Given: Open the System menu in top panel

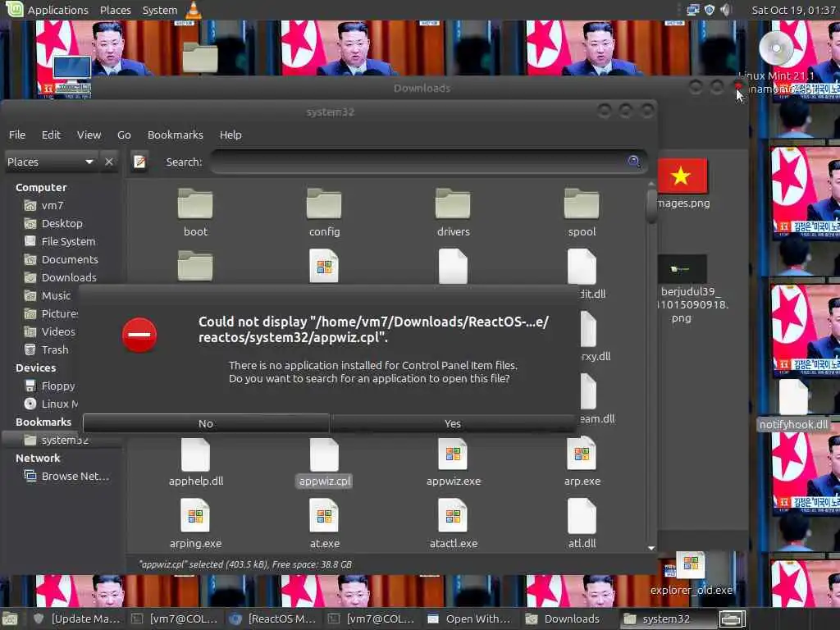Looking at the screenshot, I should [x=160, y=10].
